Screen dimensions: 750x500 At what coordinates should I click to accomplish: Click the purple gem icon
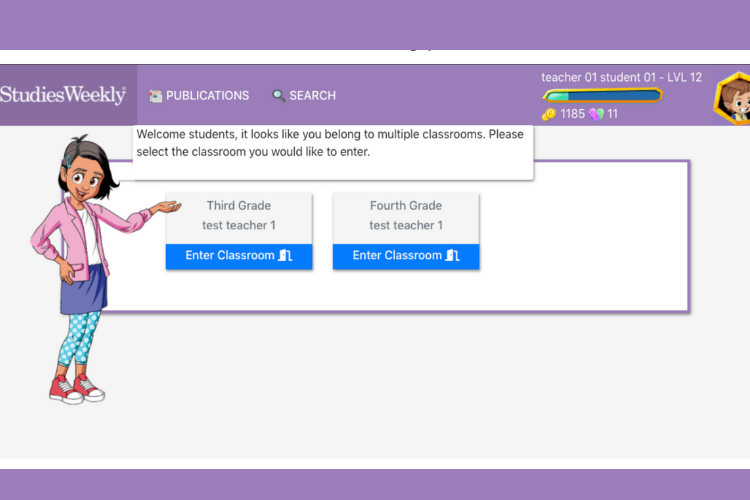(596, 114)
